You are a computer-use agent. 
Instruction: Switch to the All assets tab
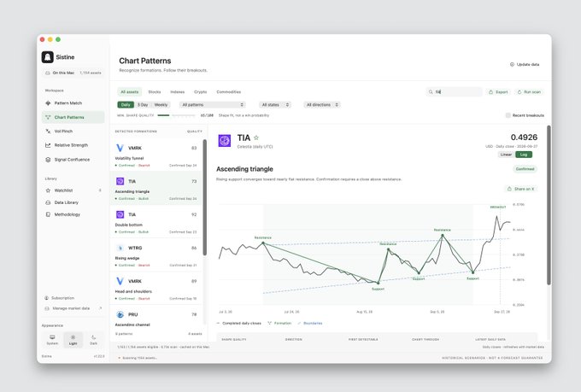[x=129, y=92]
